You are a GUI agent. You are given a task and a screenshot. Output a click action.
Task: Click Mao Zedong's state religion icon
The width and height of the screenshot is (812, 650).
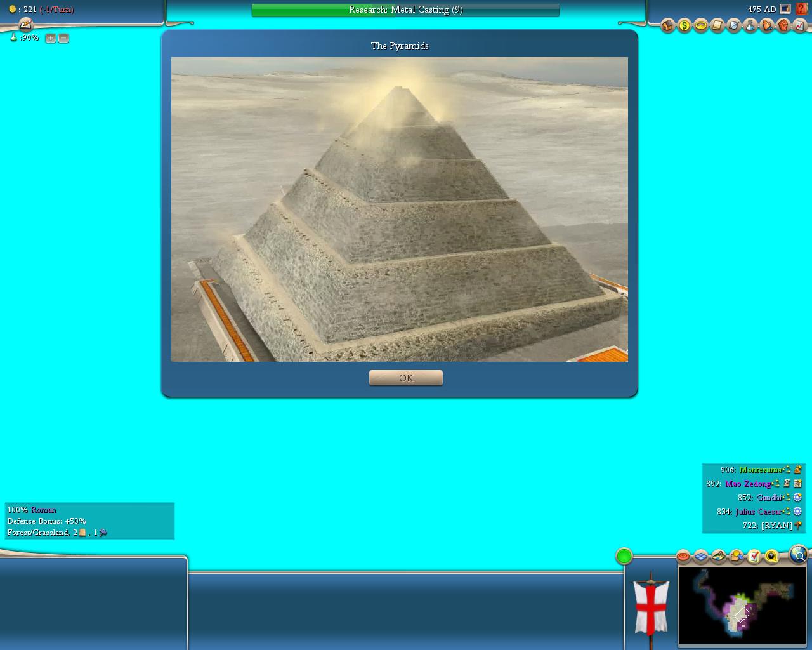pyautogui.click(x=797, y=484)
